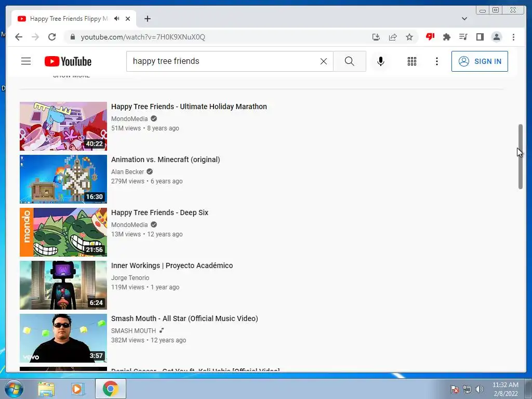Click the network tray icon

[467, 389]
